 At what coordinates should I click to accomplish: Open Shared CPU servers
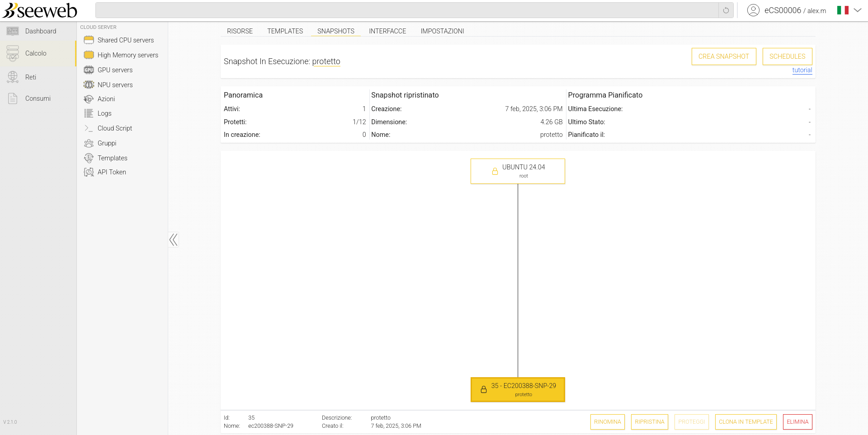126,40
